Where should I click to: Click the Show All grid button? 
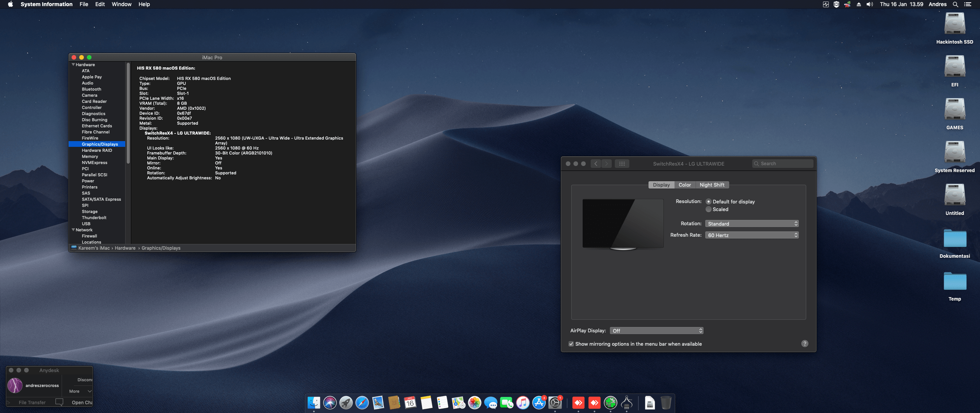click(622, 164)
